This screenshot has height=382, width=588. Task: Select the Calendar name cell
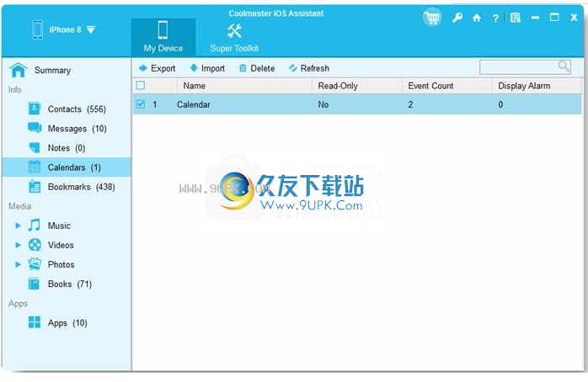pyautogui.click(x=194, y=104)
